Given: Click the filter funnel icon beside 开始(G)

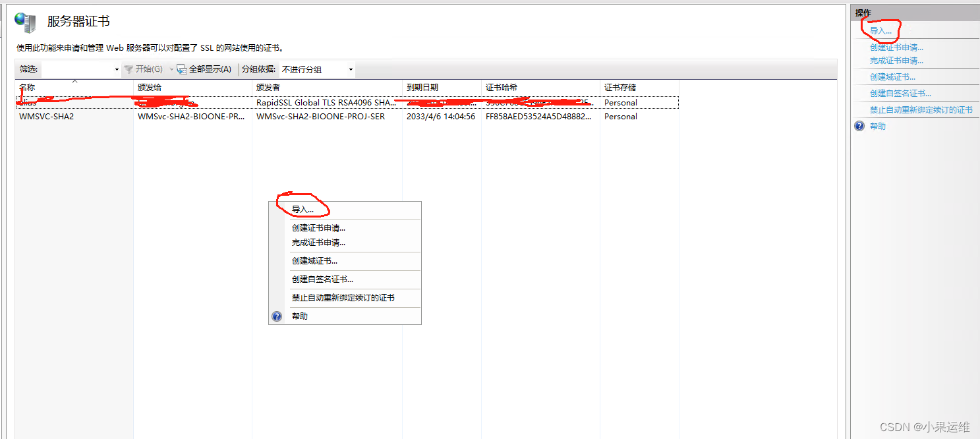Looking at the screenshot, I should point(129,69).
